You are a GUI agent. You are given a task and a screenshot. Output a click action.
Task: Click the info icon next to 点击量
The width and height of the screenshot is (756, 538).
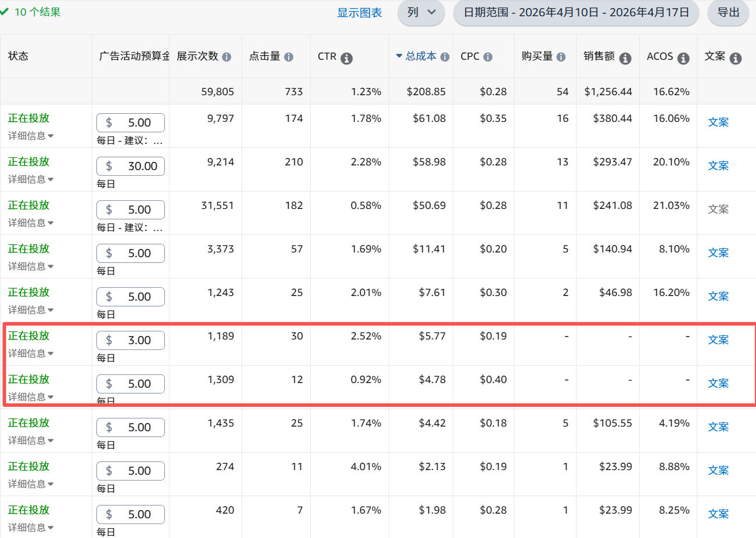289,57
